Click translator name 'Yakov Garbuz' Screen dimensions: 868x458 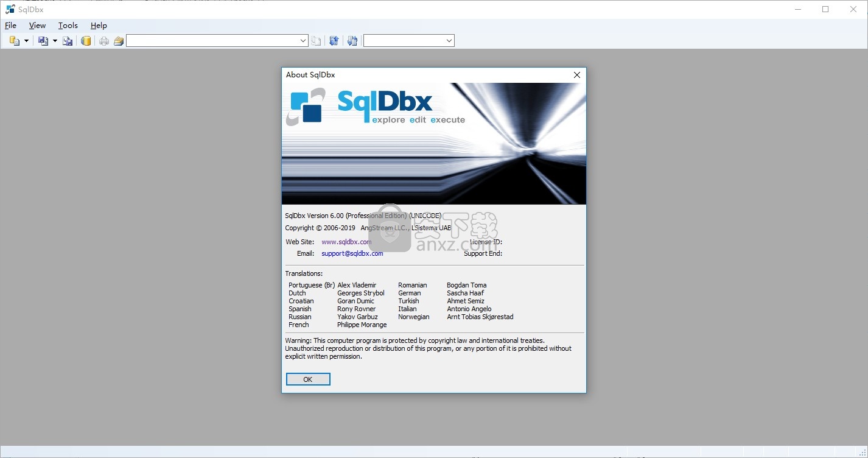tap(357, 317)
